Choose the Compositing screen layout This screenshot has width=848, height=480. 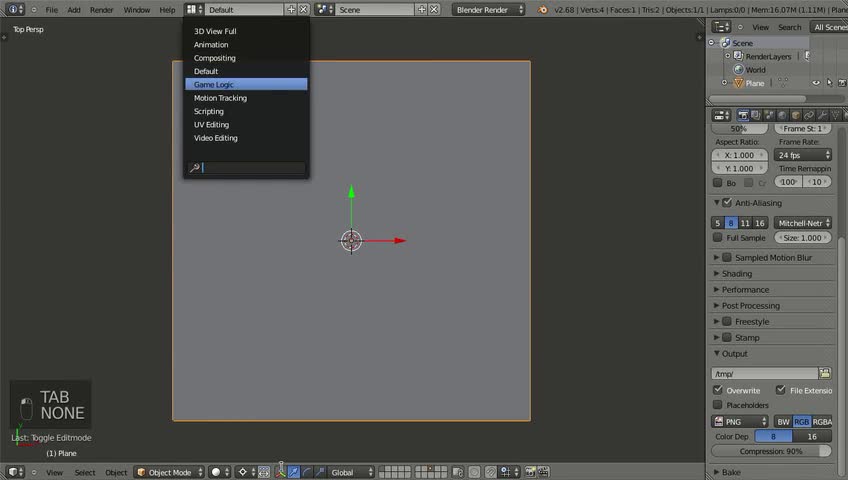point(246,58)
